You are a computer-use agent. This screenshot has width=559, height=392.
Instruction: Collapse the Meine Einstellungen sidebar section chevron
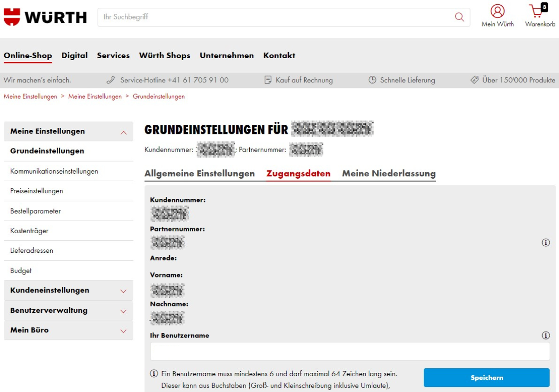click(x=123, y=132)
